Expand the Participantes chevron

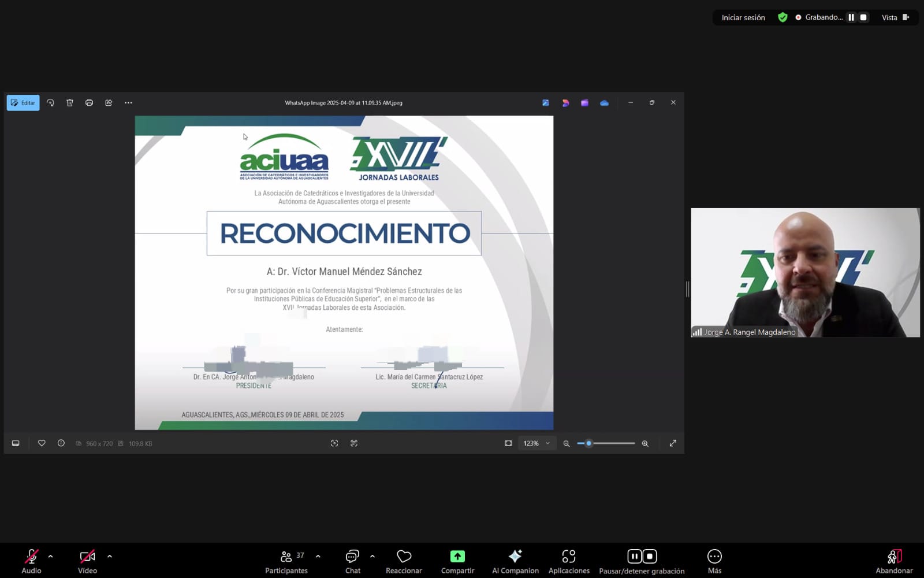click(318, 557)
